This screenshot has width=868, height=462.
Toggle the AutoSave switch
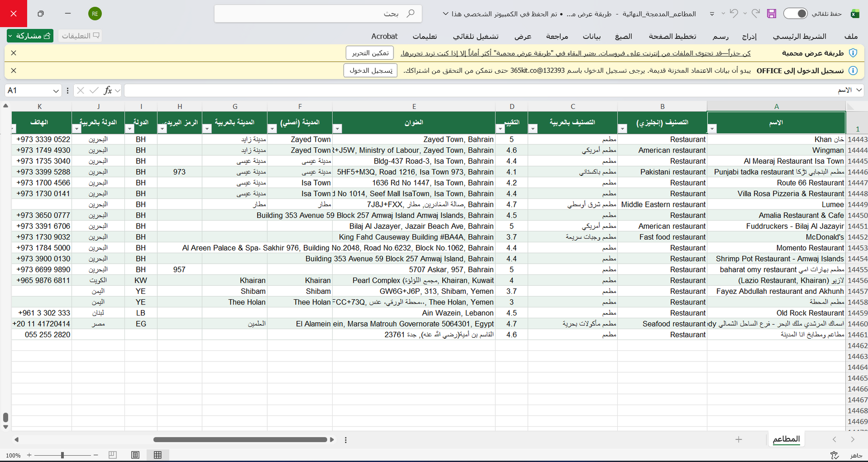click(x=795, y=13)
